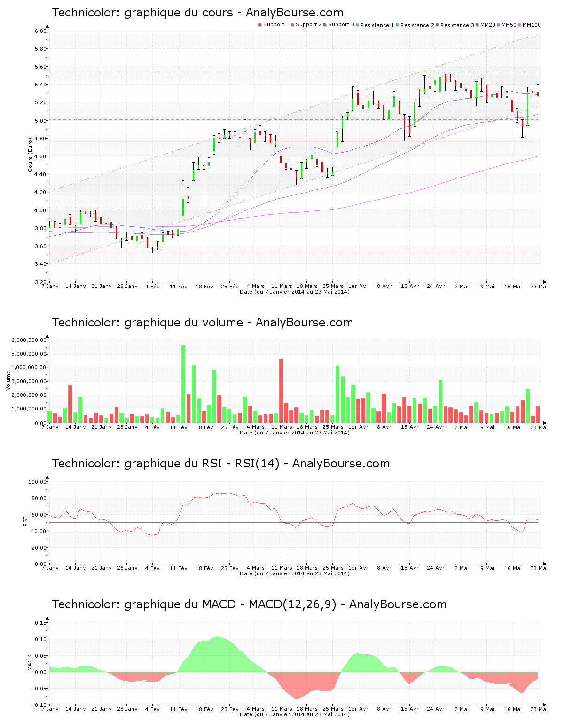The image size is (564, 728).
Task: Click the 5.00 price axis value
Action: pos(41,121)
